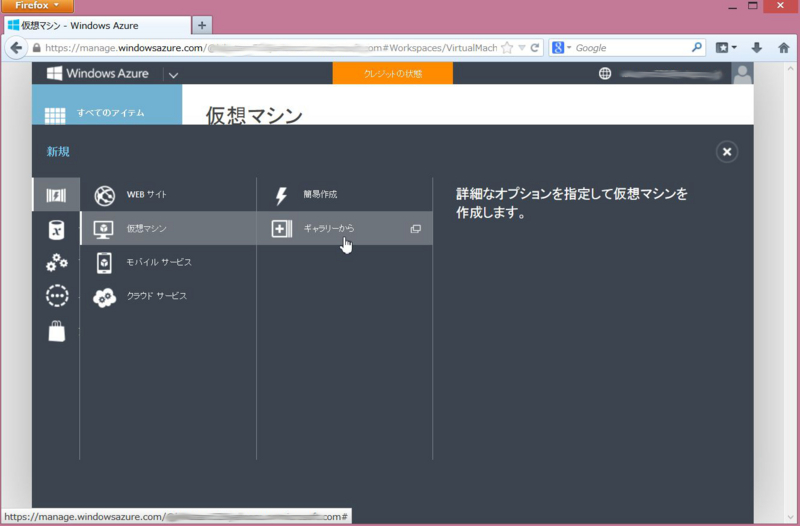
Task: Click the page vertical scrollbar up arrow
Action: click(x=790, y=68)
